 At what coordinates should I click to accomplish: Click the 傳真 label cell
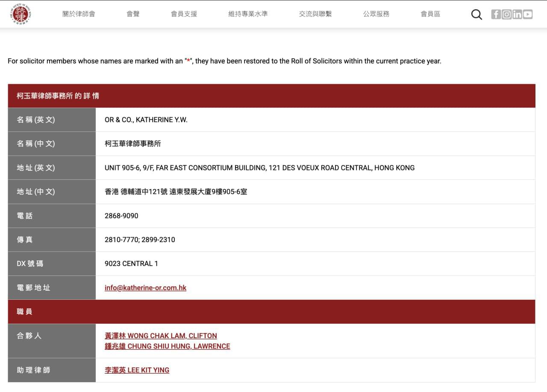coord(52,240)
